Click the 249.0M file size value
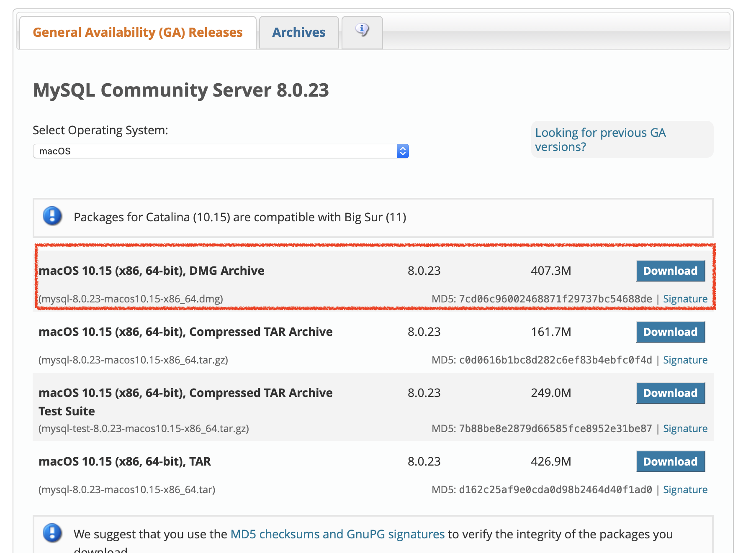The height and width of the screenshot is (553, 756). [x=551, y=393]
